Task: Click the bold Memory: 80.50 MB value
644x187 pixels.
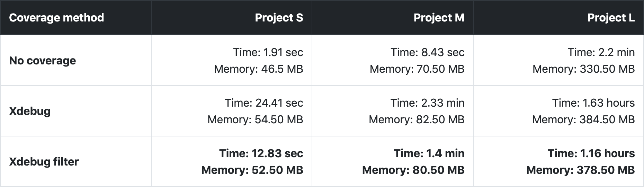Action: [x=413, y=170]
